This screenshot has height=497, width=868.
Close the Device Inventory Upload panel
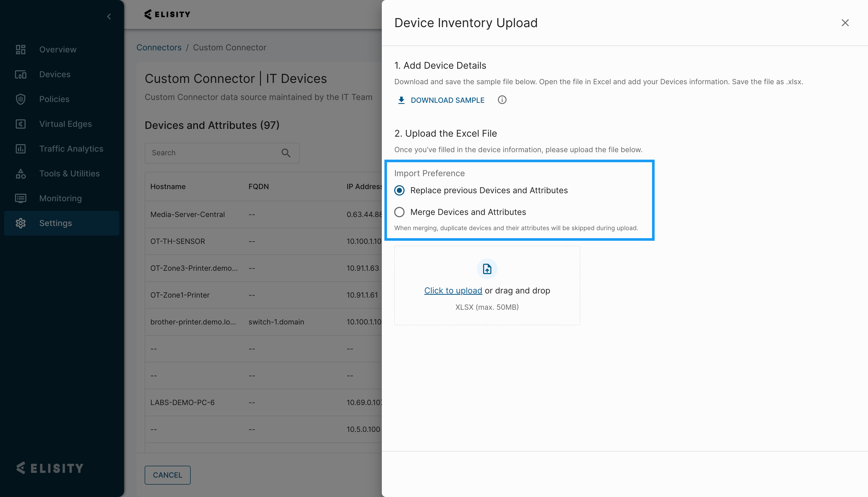click(x=845, y=23)
